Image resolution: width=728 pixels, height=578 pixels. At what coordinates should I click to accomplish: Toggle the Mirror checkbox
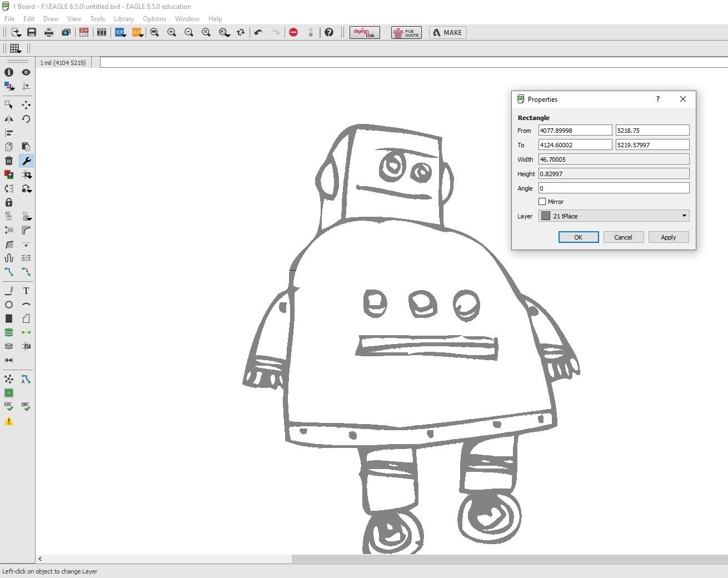tap(542, 202)
